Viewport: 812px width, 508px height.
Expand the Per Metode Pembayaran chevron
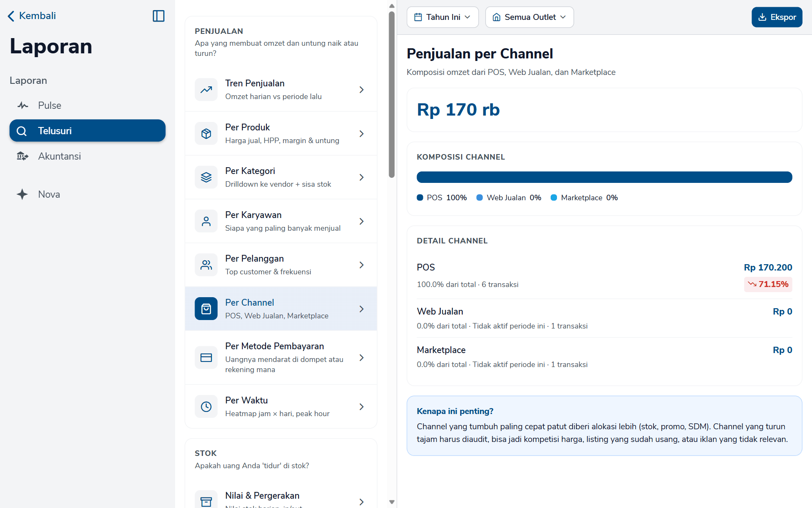pyautogui.click(x=362, y=358)
